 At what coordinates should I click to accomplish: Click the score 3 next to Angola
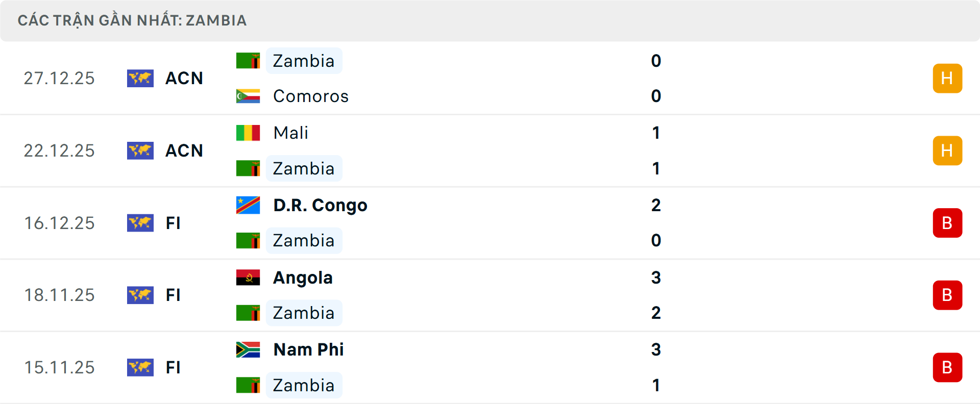[x=656, y=277]
